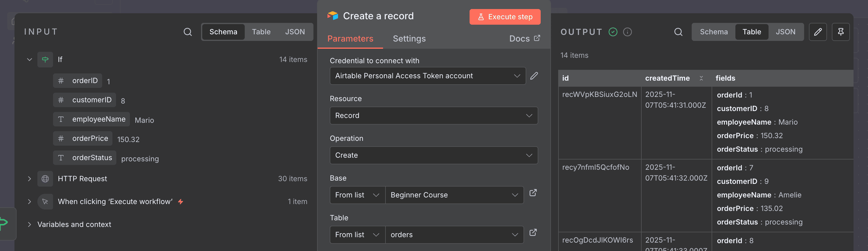Switch INPUT view to Table
The height and width of the screenshot is (251, 868).
point(261,32)
